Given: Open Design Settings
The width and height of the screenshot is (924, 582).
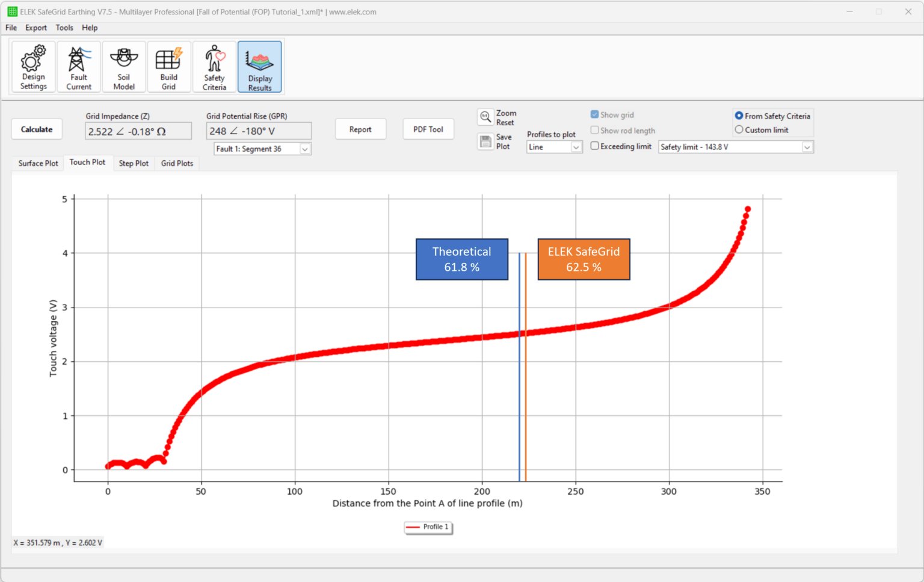Looking at the screenshot, I should coord(32,66).
